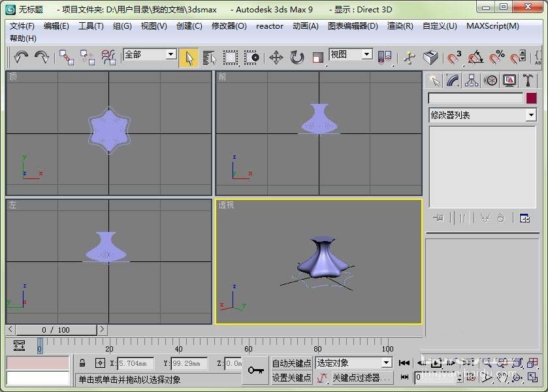Select the Move tool in toolbar
The height and width of the screenshot is (392, 548).
[x=276, y=57]
